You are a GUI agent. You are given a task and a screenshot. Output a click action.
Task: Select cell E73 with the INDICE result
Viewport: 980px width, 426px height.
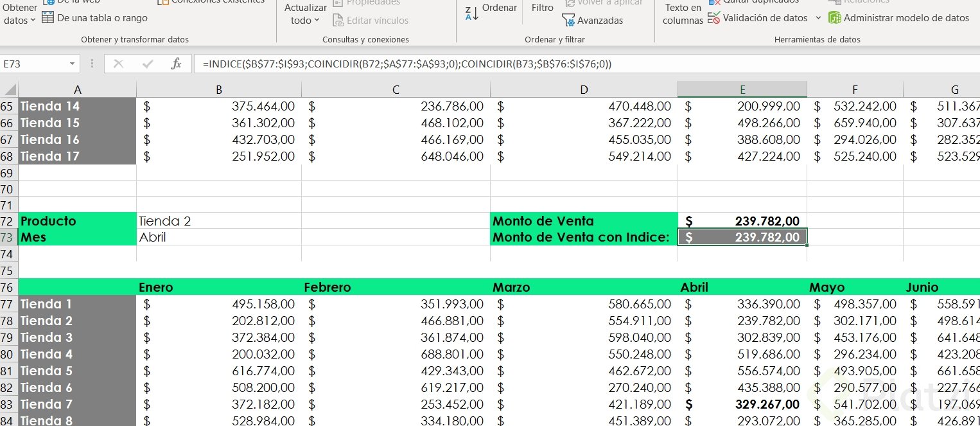[x=742, y=237]
